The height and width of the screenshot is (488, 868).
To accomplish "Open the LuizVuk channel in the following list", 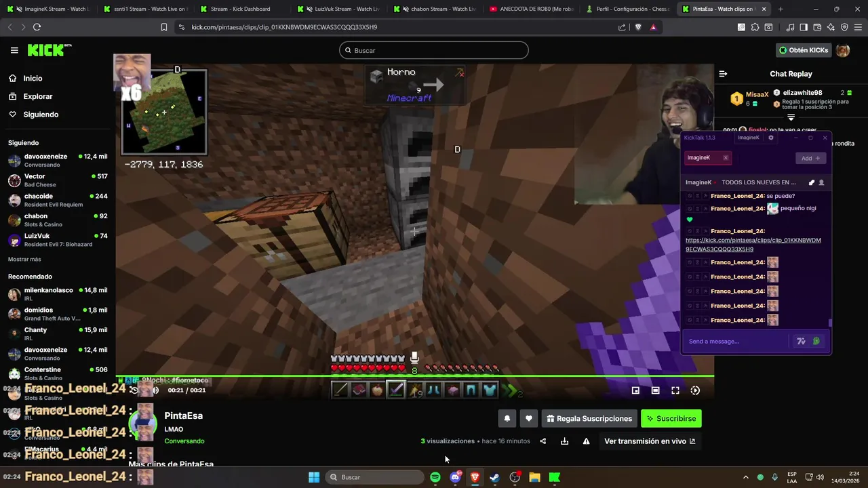I will point(58,240).
